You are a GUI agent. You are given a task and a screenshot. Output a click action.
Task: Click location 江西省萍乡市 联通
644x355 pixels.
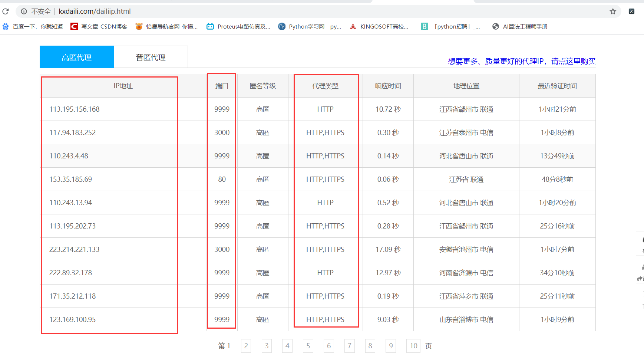(x=466, y=296)
